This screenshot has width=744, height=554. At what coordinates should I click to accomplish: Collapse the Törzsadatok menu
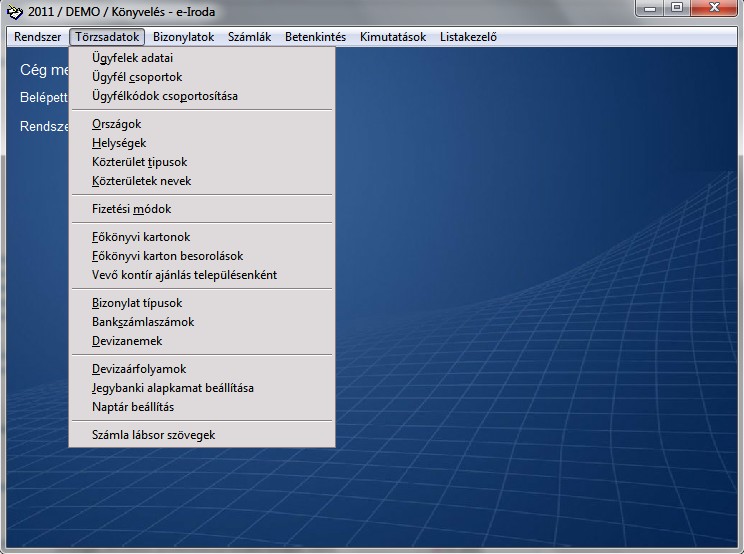[x=108, y=37]
